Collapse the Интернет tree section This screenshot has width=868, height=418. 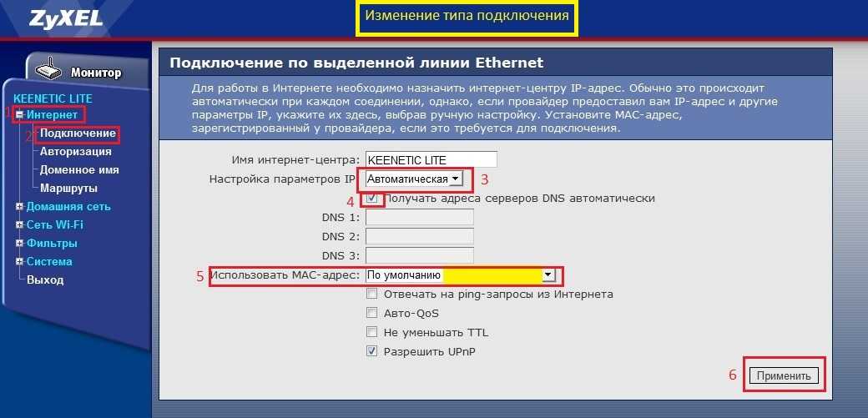pyautogui.click(x=20, y=114)
